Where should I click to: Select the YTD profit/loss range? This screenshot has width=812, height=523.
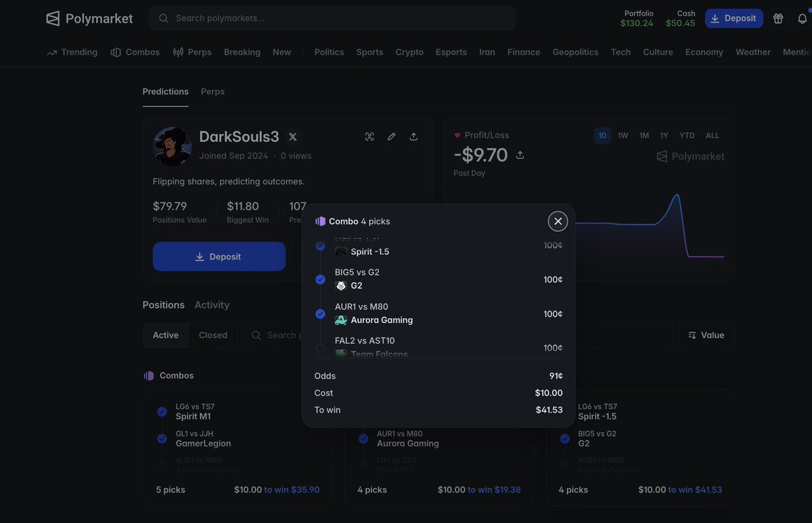click(x=687, y=135)
